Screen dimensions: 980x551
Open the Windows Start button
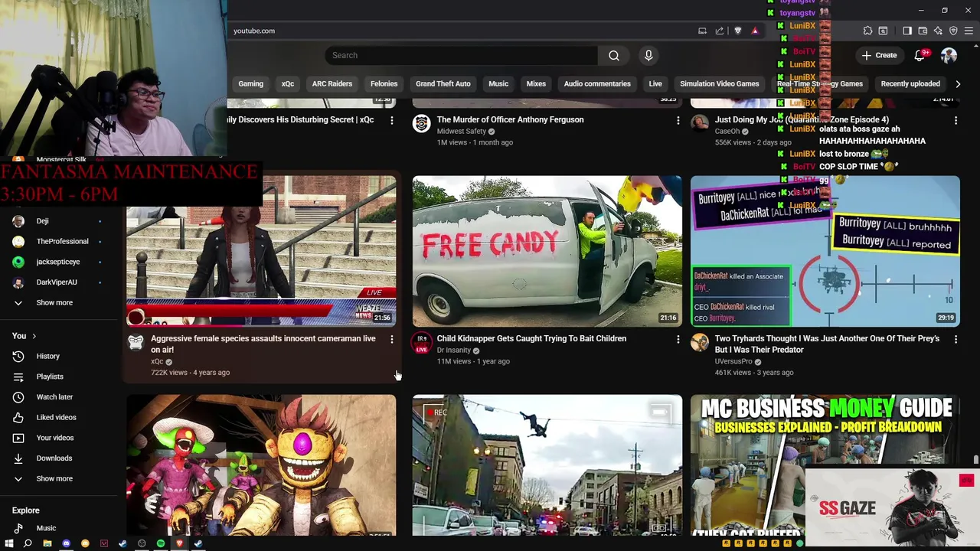coord(9,543)
